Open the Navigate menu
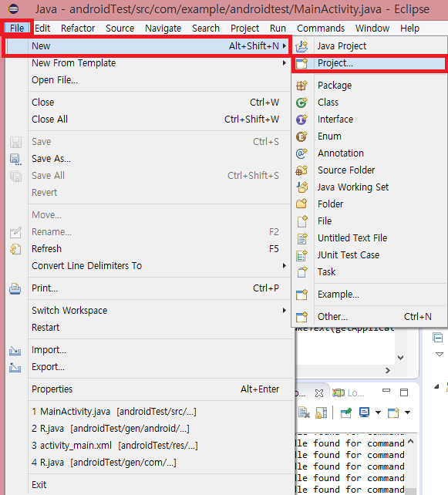 [163, 29]
